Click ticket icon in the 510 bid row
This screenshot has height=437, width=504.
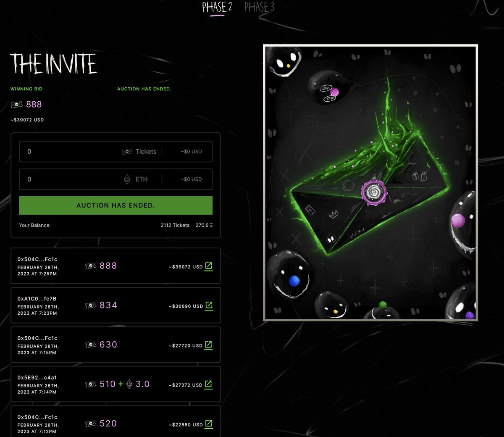(x=91, y=384)
